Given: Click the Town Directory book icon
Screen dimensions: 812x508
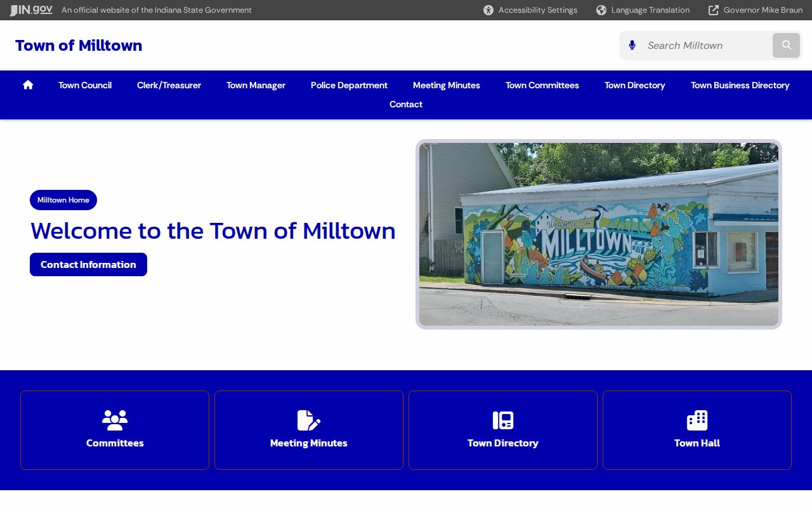Looking at the screenshot, I should (503, 420).
